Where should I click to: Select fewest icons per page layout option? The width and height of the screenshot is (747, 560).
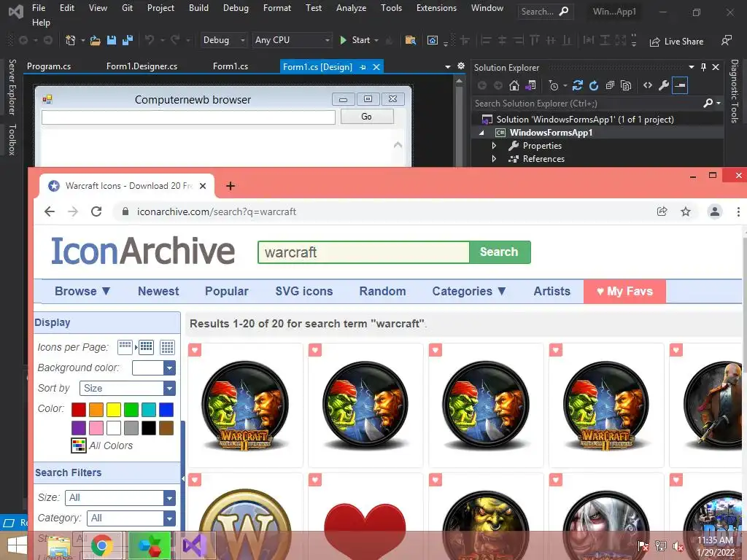125,346
